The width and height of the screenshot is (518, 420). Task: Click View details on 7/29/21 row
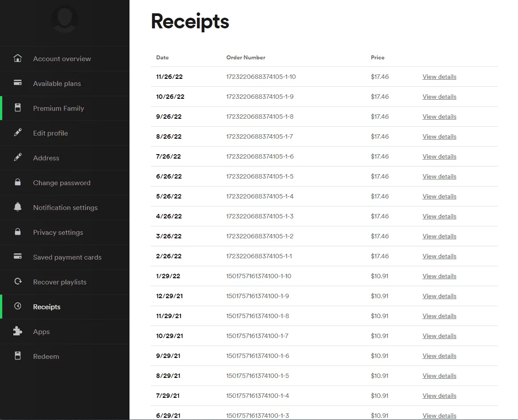439,396
